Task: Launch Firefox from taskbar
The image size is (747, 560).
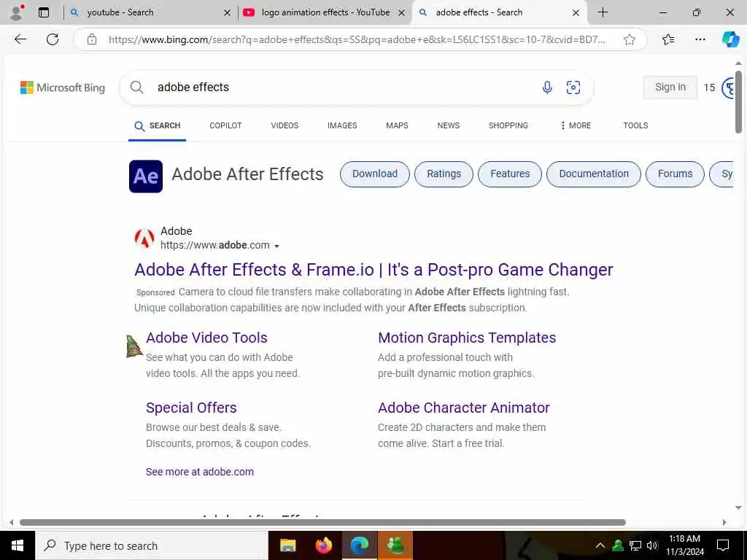Action: 324,545
